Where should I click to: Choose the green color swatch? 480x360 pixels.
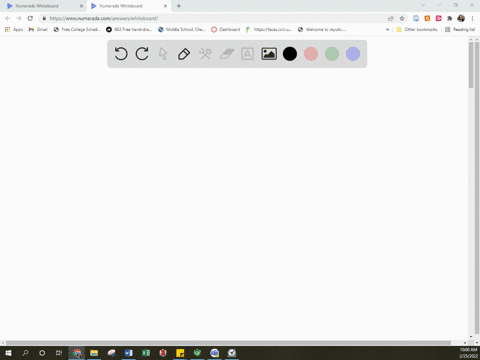coord(332,54)
